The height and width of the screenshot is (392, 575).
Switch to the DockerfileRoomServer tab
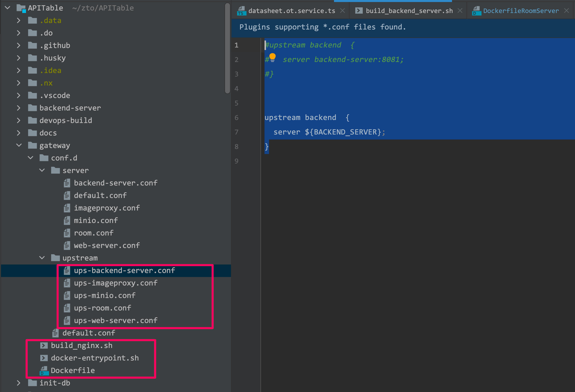tap(521, 11)
